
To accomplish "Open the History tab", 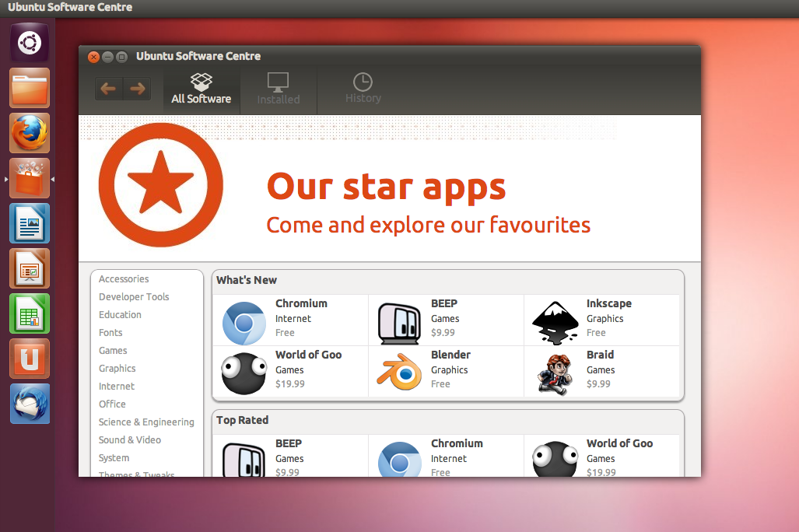I will point(363,89).
